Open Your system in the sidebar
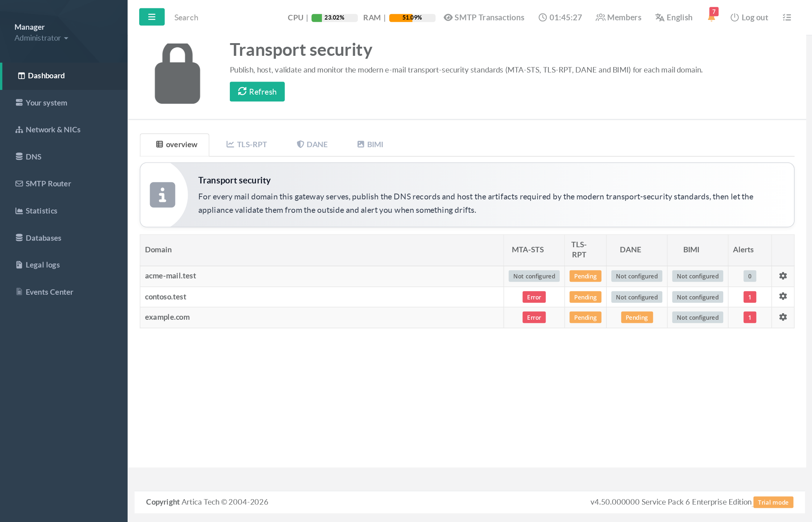 (x=64, y=103)
